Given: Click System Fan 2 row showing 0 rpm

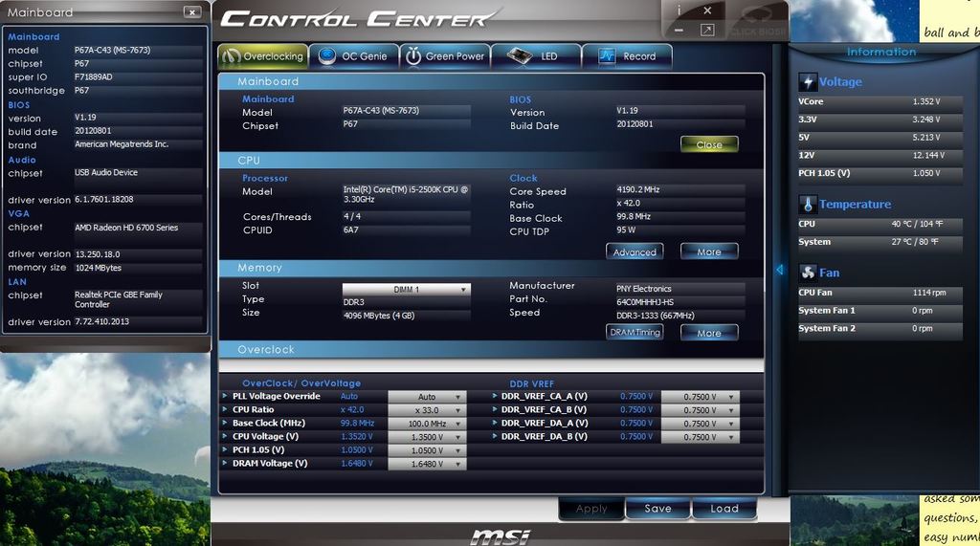Looking at the screenshot, I should 880,329.
